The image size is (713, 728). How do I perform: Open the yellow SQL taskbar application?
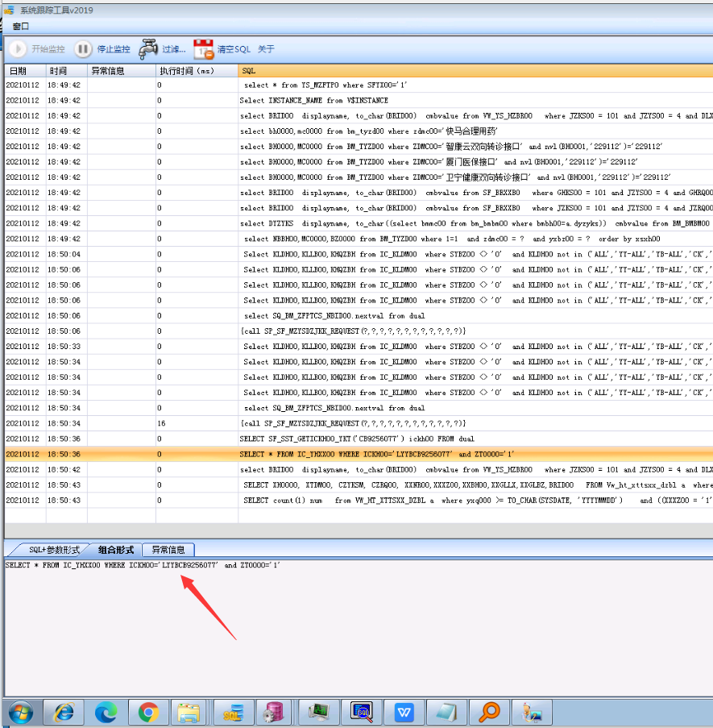tap(234, 712)
